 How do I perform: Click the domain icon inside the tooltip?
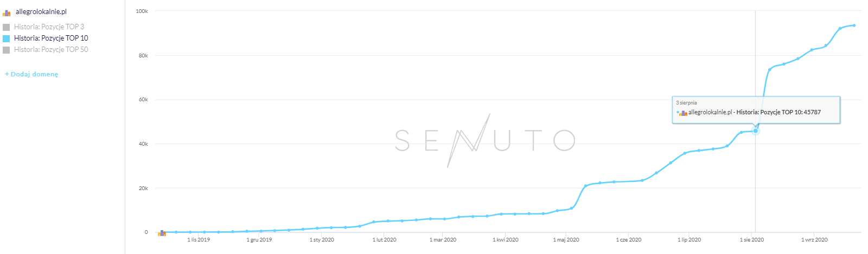click(684, 113)
